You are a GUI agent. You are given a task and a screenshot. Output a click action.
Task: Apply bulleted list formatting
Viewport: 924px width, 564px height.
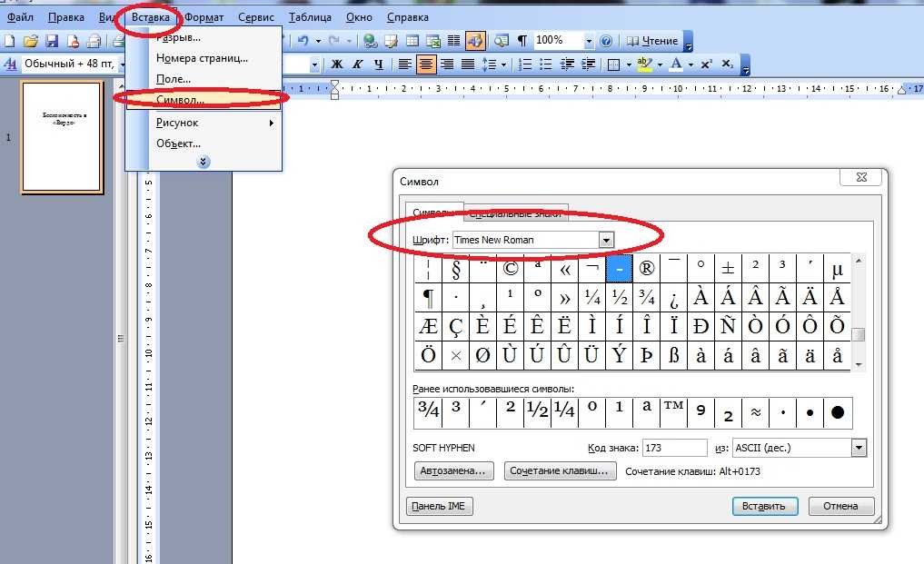pyautogui.click(x=546, y=64)
